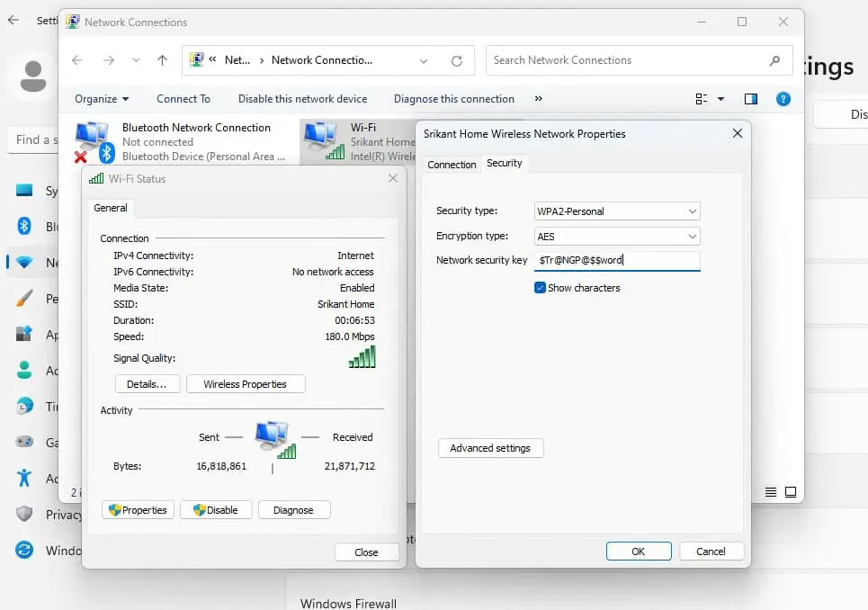This screenshot has width=868, height=610.
Task: Open the Security type dropdown
Action: [616, 211]
